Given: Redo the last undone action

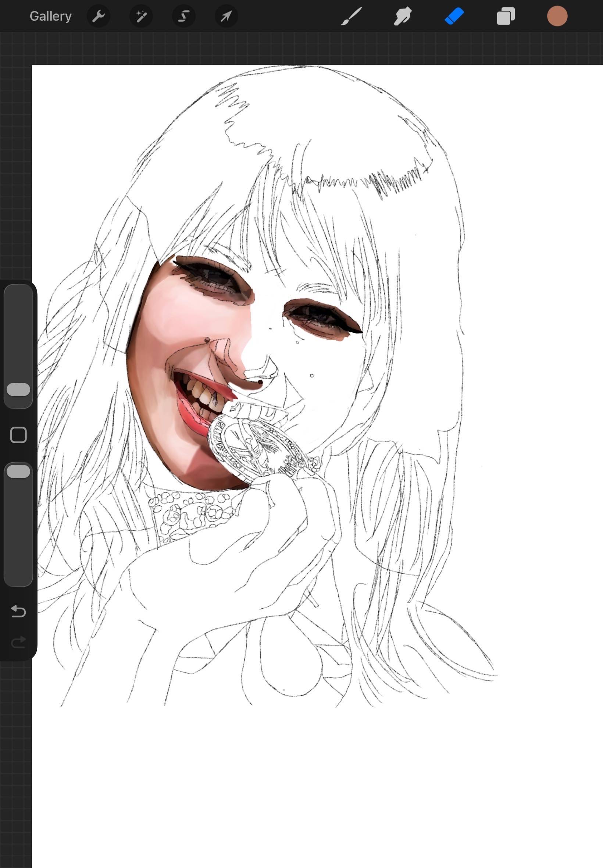Looking at the screenshot, I should tap(18, 642).
